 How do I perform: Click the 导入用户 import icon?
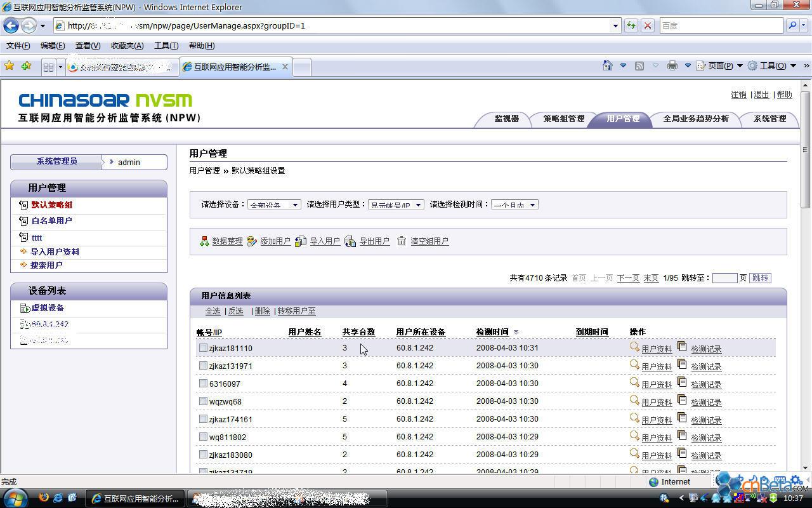pyautogui.click(x=301, y=241)
